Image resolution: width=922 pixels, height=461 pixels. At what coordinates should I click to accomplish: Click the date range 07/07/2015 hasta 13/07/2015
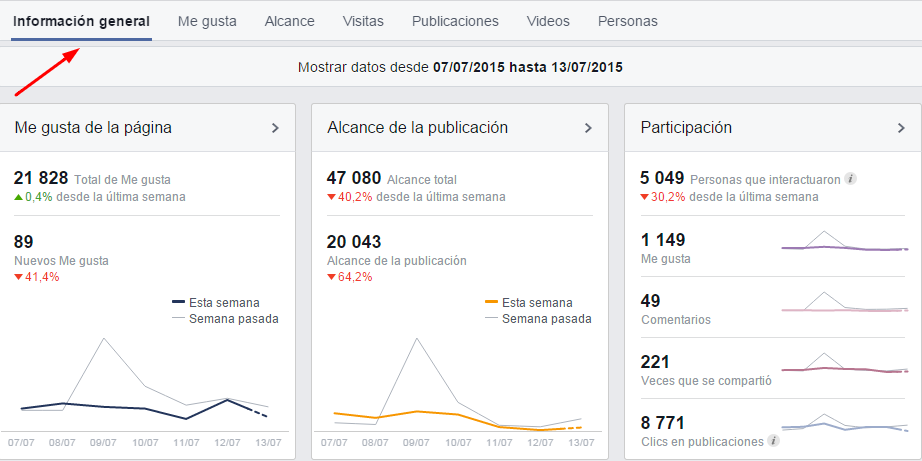(527, 67)
